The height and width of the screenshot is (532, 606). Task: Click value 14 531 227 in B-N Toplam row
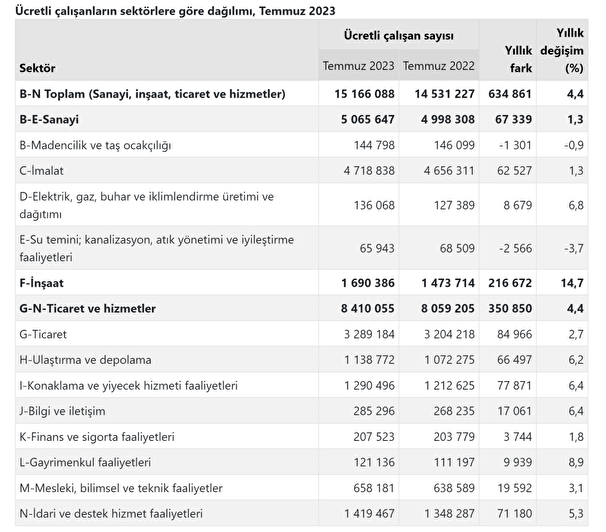[444, 94]
